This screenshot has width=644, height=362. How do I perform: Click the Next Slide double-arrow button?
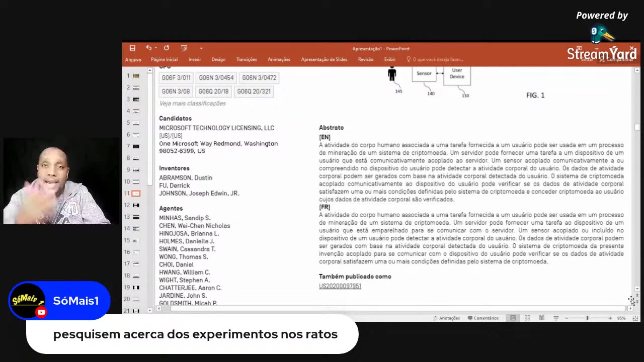[x=637, y=302]
